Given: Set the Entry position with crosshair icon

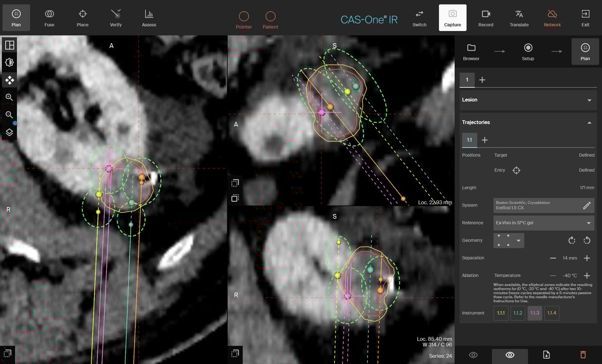Looking at the screenshot, I should [x=516, y=170].
